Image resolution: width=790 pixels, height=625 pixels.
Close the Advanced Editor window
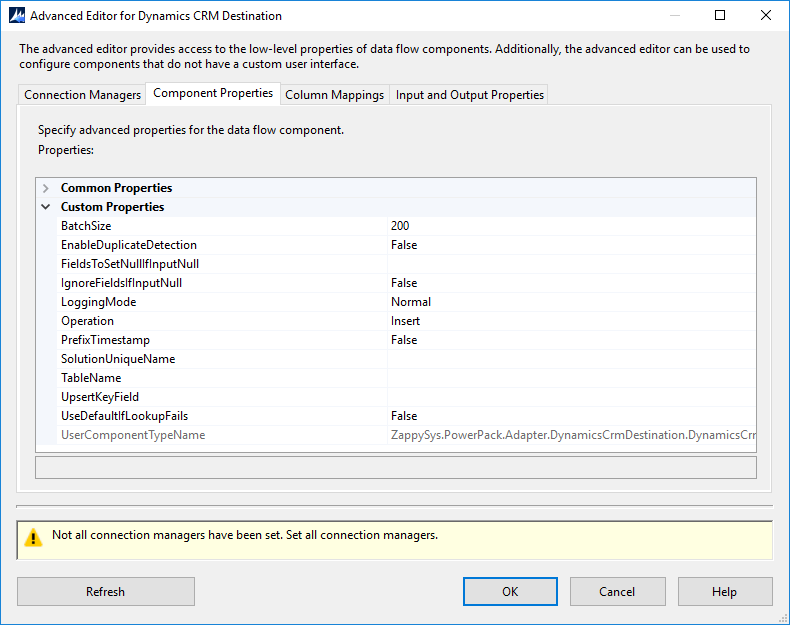[766, 15]
